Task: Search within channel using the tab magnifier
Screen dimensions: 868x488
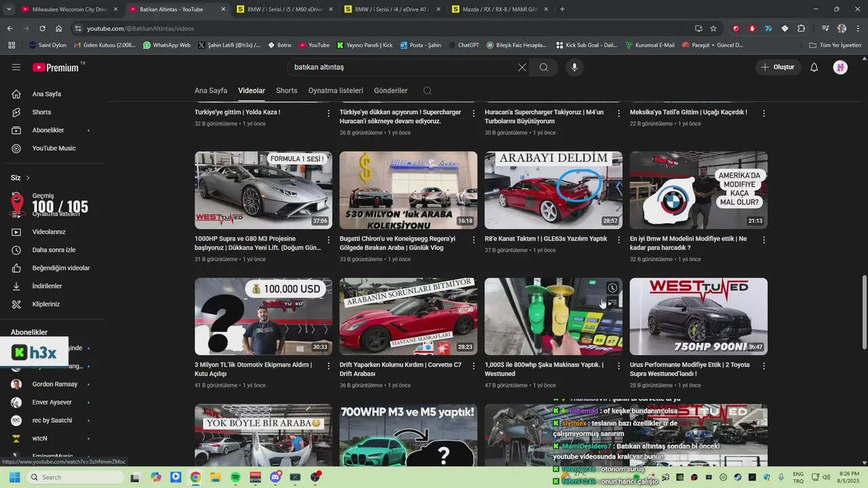Action: [x=427, y=91]
